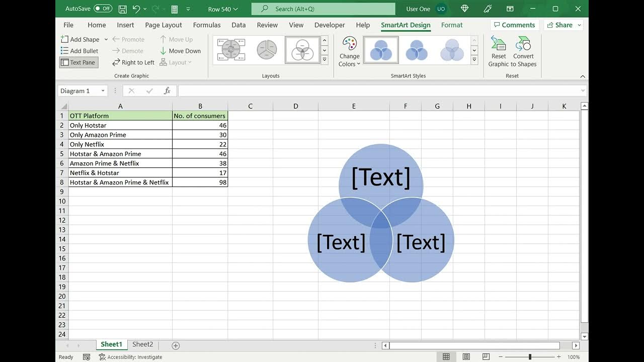
Task: Toggle the AutoSave switch
Action: pyautogui.click(x=103, y=9)
